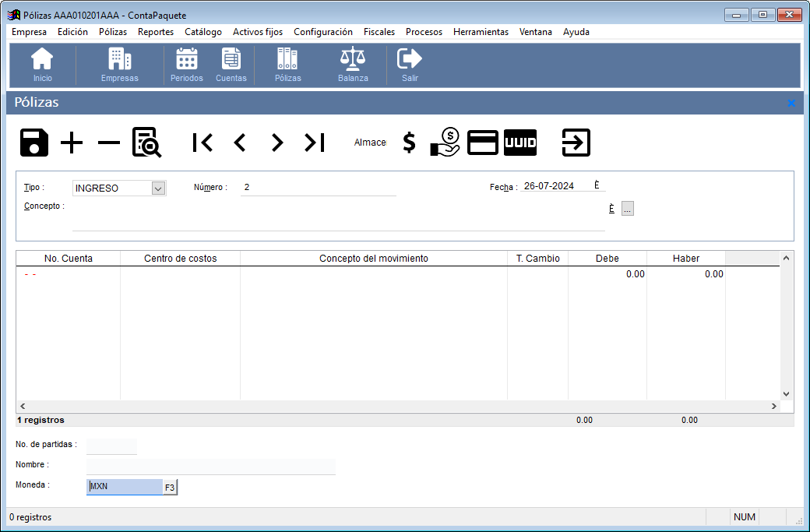This screenshot has width=810, height=532.
Task: Click the Fecha date field
Action: pos(556,186)
